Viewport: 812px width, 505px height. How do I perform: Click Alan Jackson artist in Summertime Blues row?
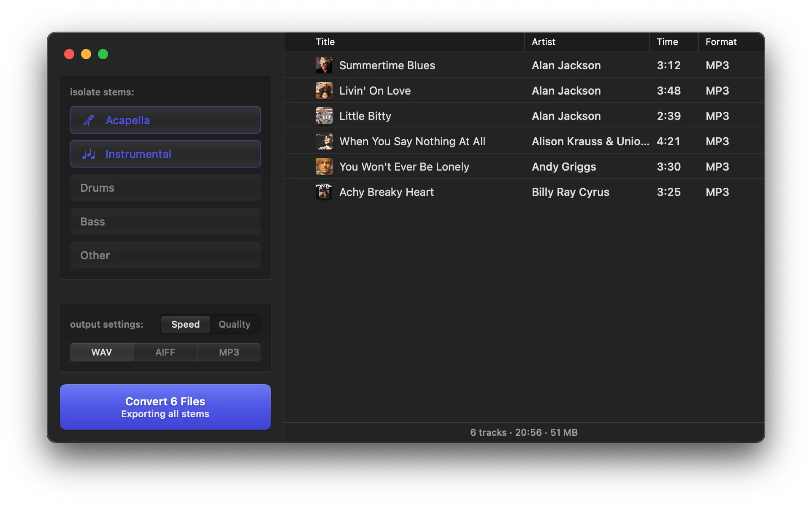point(566,65)
